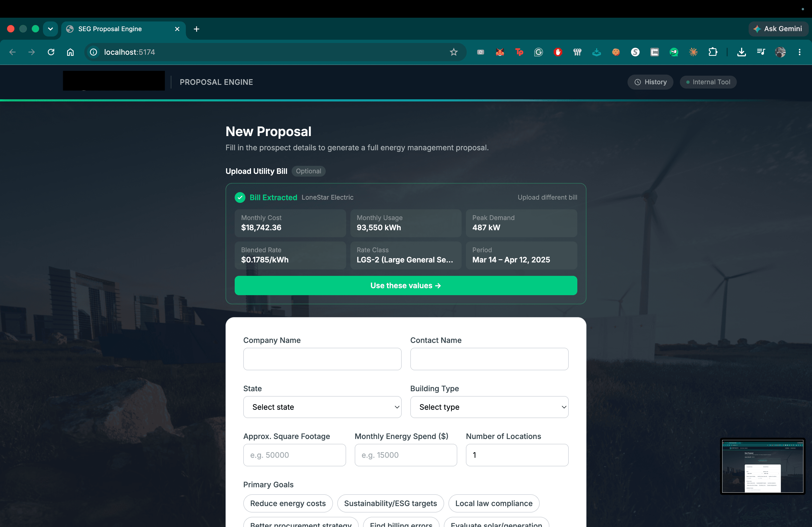Click Ask Gemini button
812x527 pixels.
click(x=778, y=29)
